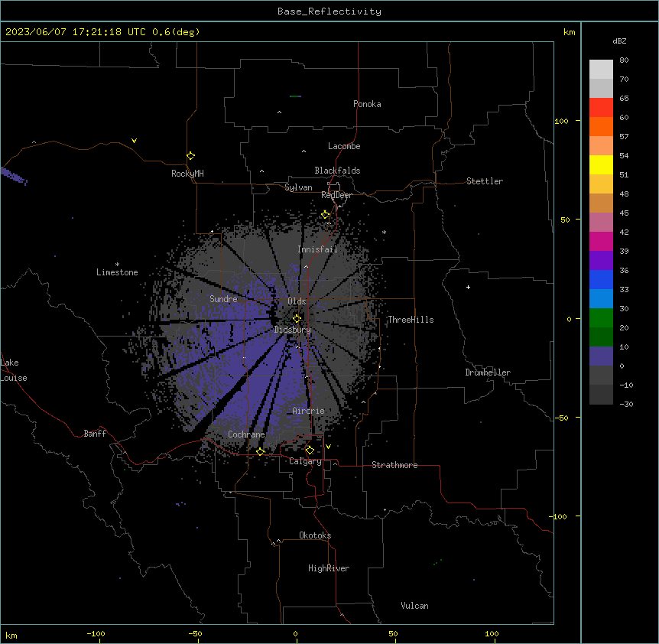Click the Calgary label
This screenshot has height=644, width=659.
305,461
